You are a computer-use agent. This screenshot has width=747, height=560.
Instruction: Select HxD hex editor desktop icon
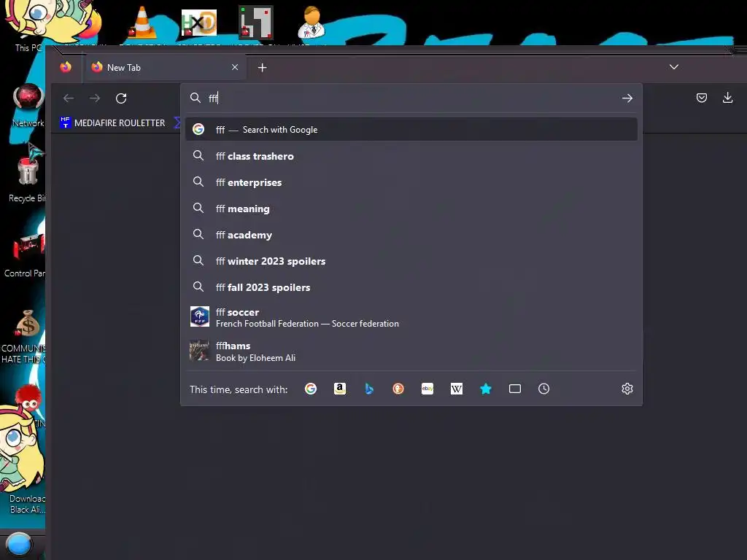[199, 23]
